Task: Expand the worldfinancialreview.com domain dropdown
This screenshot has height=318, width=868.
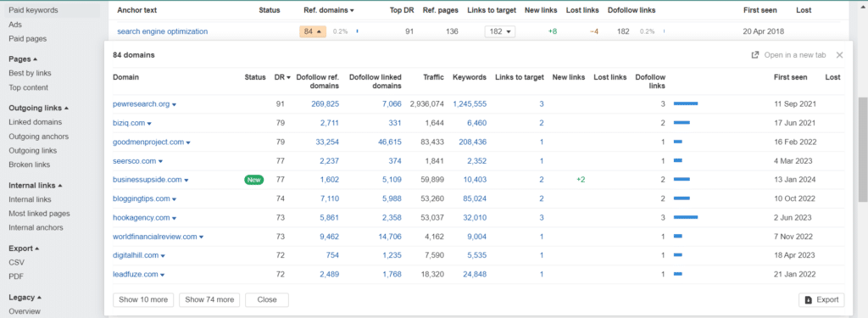Action: (x=202, y=237)
